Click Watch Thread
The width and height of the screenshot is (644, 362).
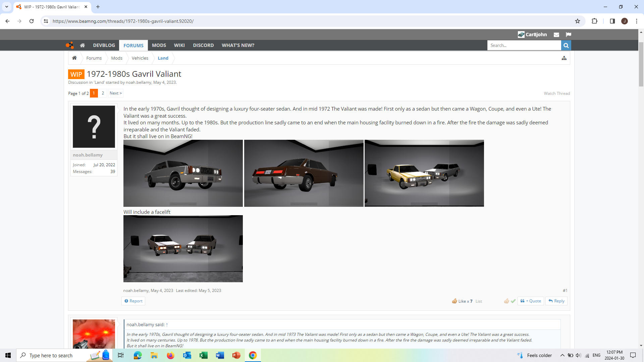click(x=557, y=94)
